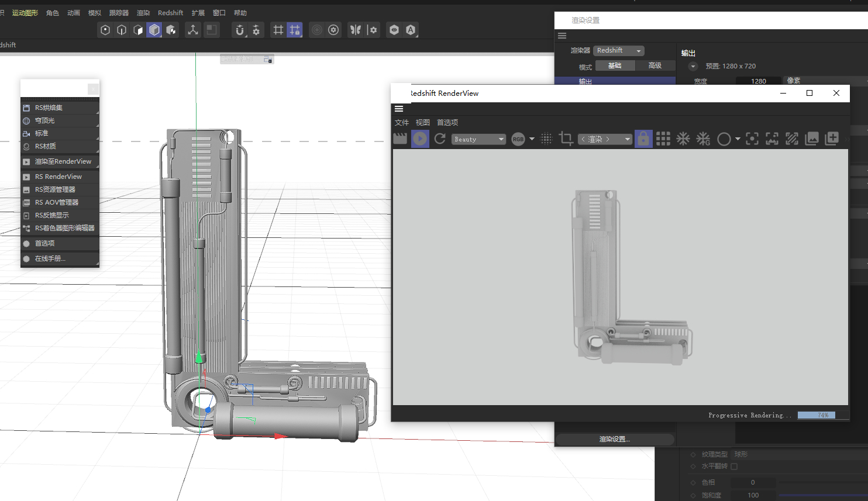Choose 渲染至RenderView menu entry
This screenshot has width=868, height=501.
click(60, 161)
